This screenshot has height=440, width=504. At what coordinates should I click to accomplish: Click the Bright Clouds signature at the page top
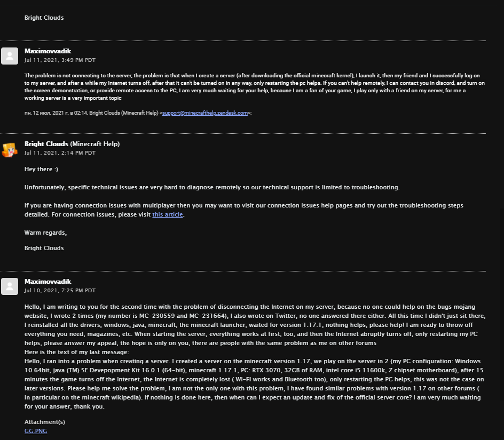pos(44,18)
